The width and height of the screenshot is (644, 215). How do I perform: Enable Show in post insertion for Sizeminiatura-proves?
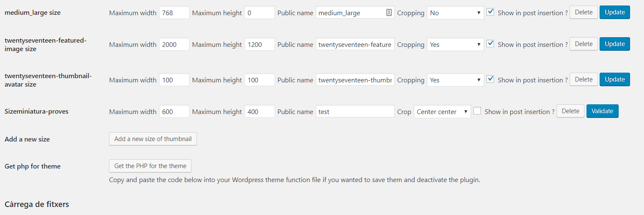pos(477,111)
